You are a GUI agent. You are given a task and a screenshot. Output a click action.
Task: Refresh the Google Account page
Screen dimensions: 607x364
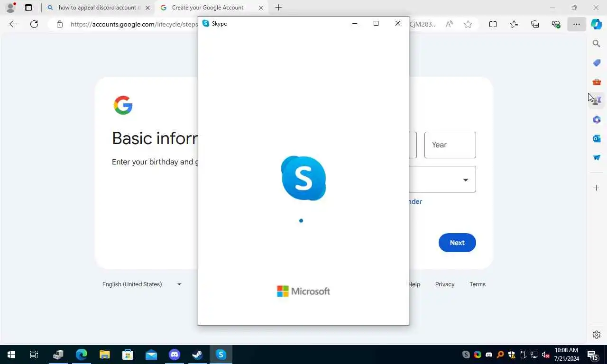coord(34,24)
